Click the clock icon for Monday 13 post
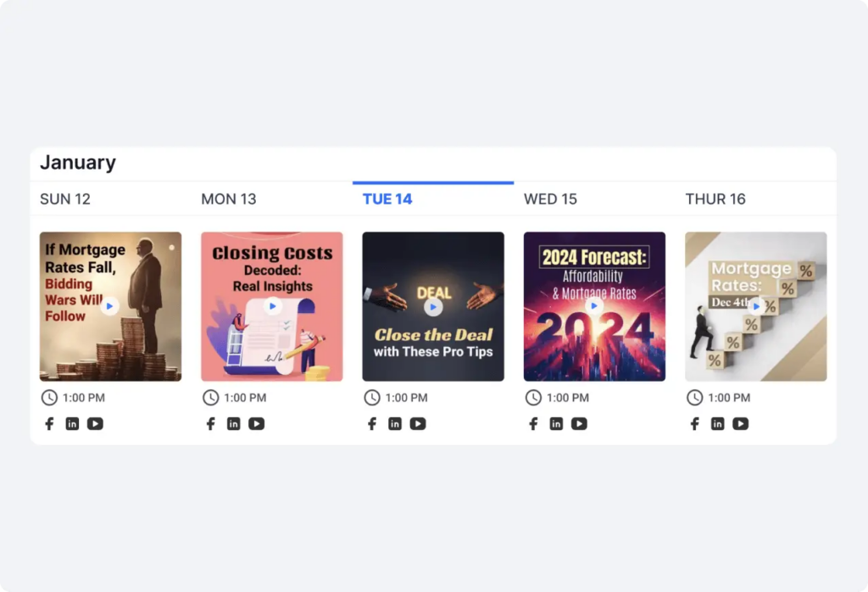 (x=210, y=398)
